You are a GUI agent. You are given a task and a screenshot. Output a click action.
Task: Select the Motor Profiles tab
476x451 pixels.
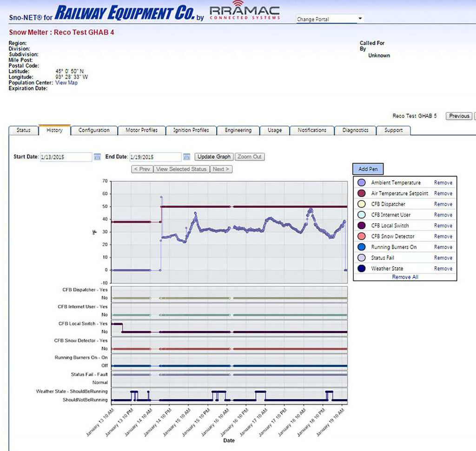[x=141, y=131]
